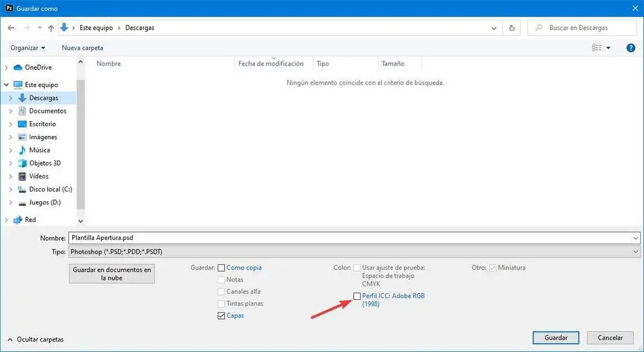Sort by the Tipo column header
644x352 pixels.
323,64
